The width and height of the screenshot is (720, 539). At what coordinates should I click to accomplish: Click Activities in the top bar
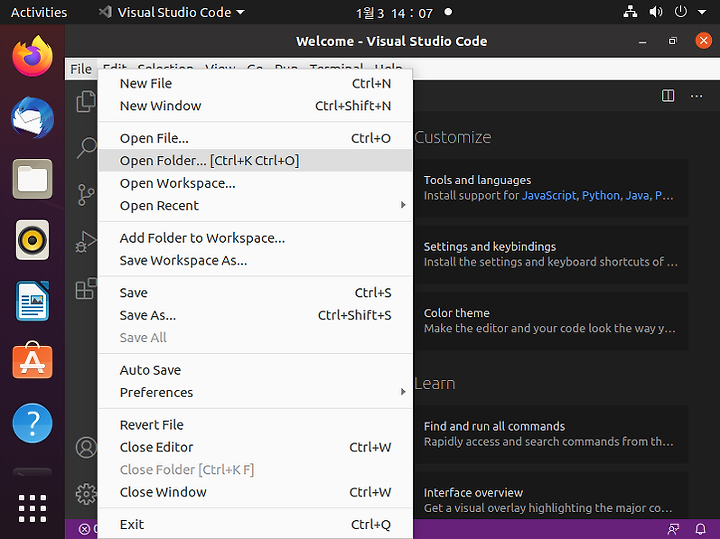click(x=39, y=12)
